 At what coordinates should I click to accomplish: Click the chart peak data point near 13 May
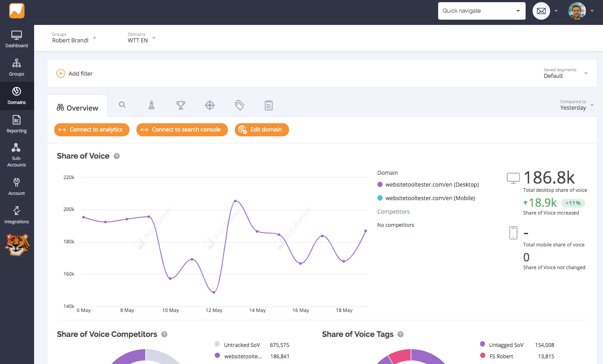(x=235, y=201)
